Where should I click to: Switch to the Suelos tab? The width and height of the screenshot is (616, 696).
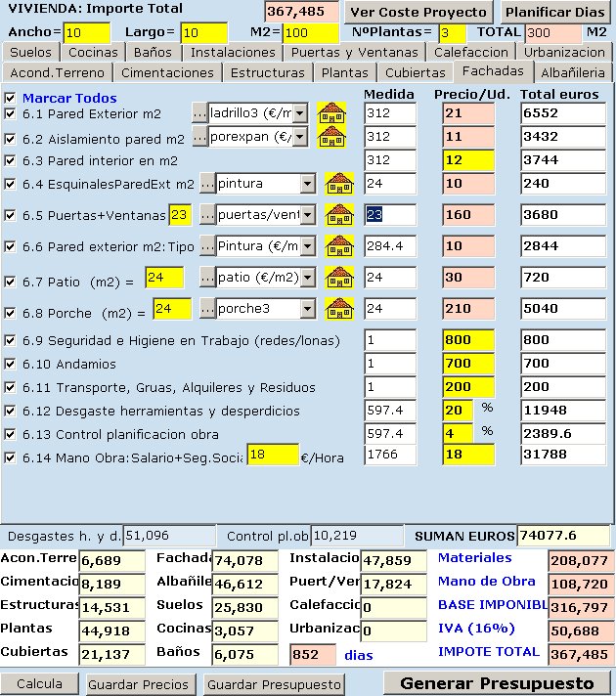tap(30, 52)
